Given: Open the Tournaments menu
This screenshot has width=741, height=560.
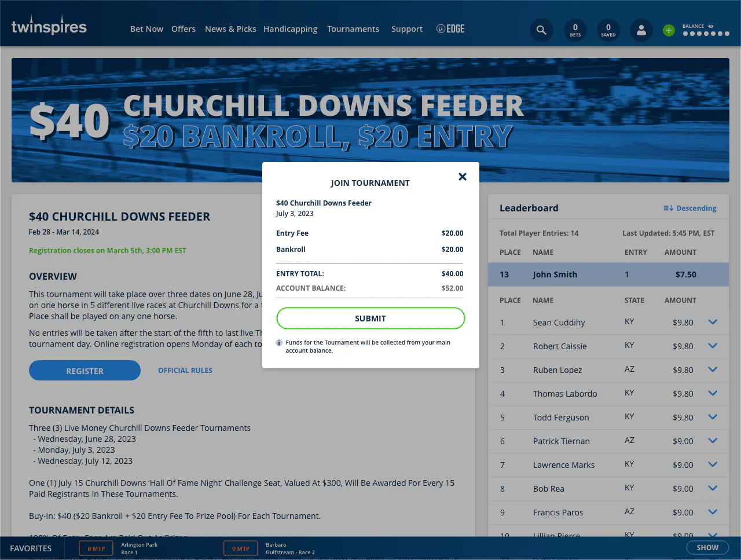Looking at the screenshot, I should tap(353, 29).
